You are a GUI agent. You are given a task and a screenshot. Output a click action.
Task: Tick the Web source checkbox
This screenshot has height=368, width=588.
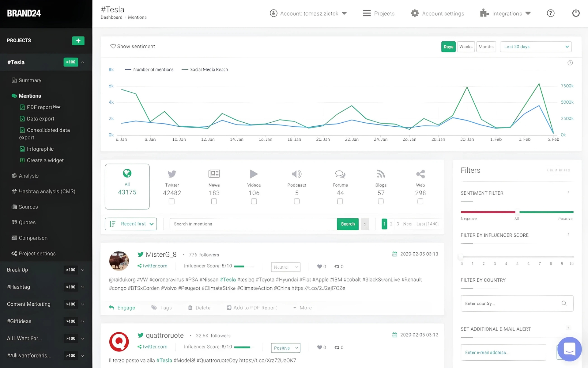420,201
